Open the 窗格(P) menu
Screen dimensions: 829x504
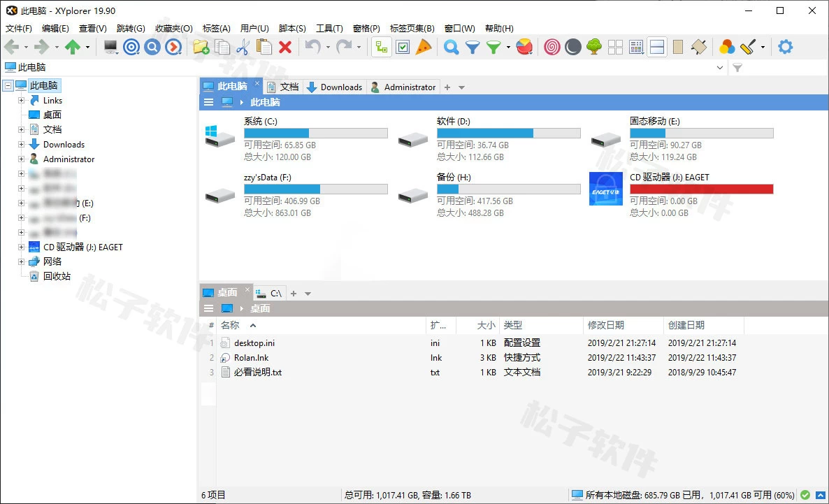366,28
